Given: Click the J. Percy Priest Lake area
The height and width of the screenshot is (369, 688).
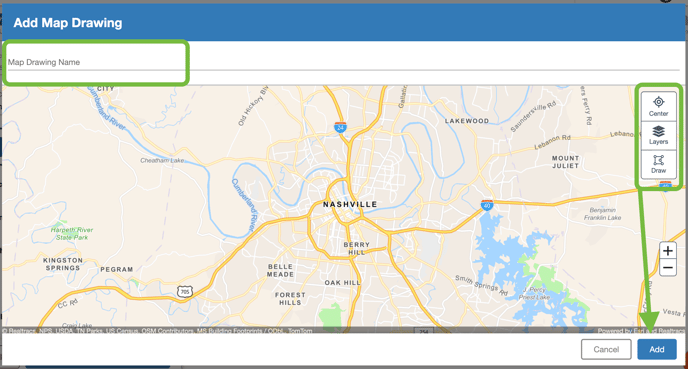Looking at the screenshot, I should (x=534, y=294).
